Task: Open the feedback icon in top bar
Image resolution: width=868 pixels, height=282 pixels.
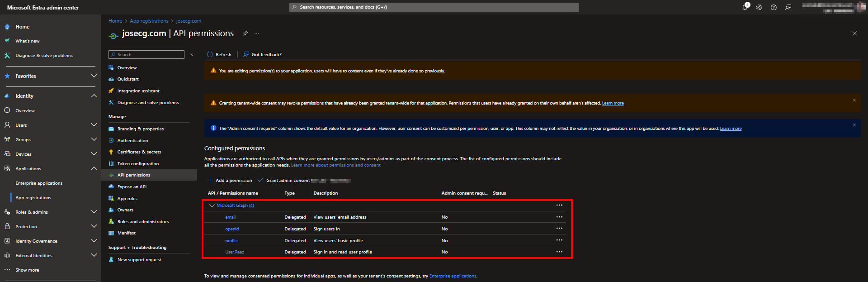Action: (x=788, y=7)
